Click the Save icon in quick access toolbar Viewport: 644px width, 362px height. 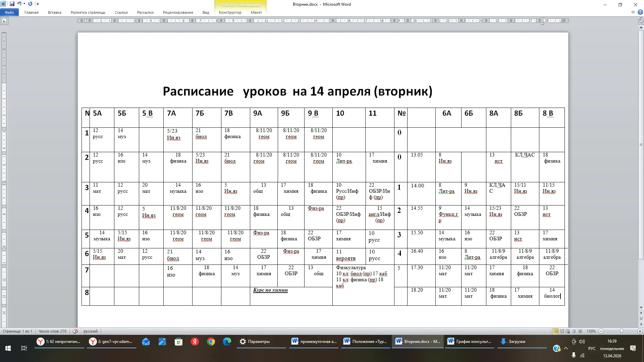pyautogui.click(x=12, y=4)
